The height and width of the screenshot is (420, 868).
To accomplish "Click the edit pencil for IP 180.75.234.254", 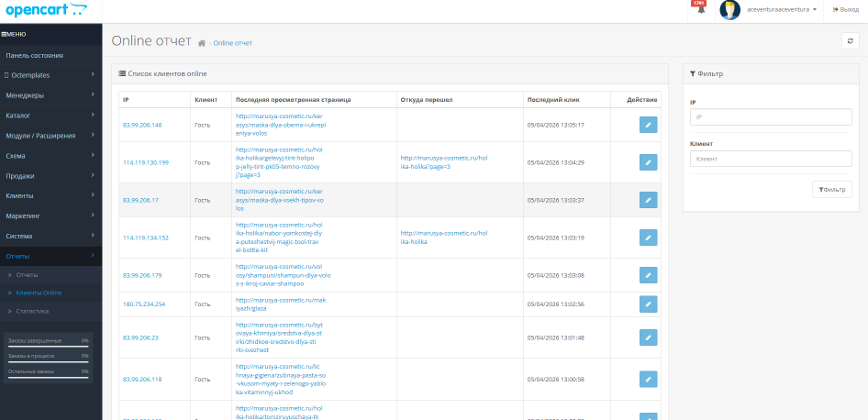I will pos(648,304).
